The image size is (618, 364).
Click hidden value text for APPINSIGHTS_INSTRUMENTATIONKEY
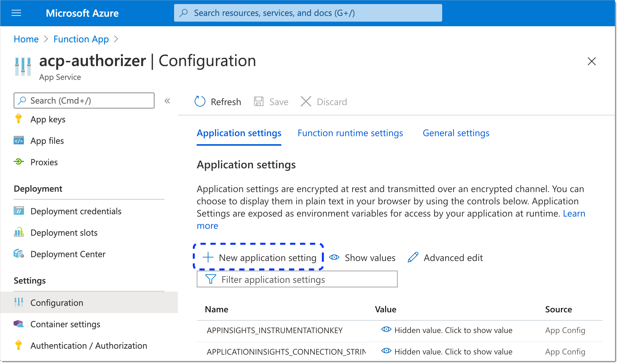pos(454,331)
